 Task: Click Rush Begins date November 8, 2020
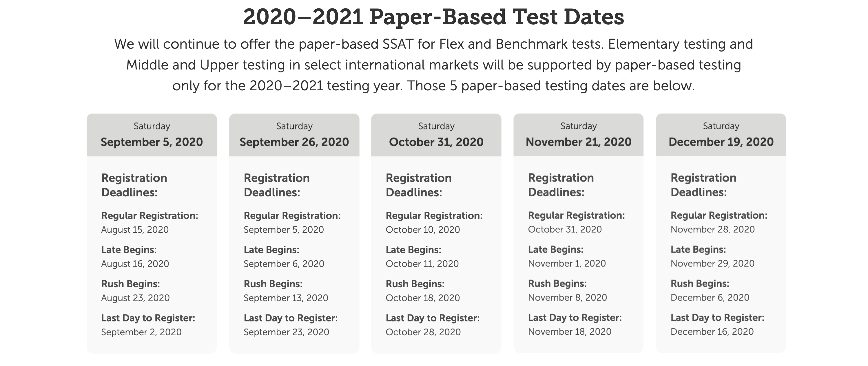568,298
